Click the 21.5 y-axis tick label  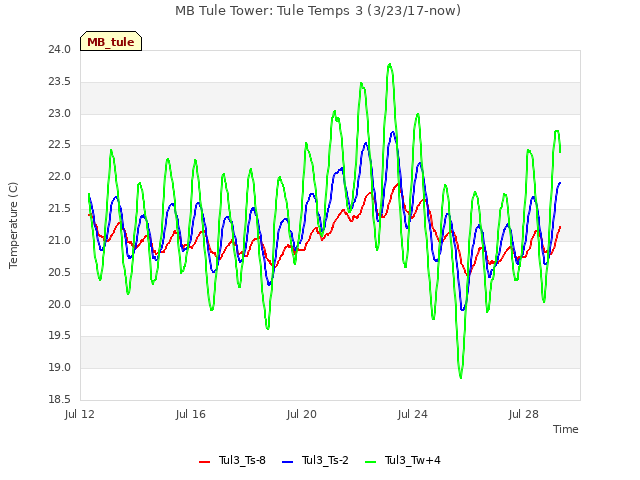(x=60, y=209)
